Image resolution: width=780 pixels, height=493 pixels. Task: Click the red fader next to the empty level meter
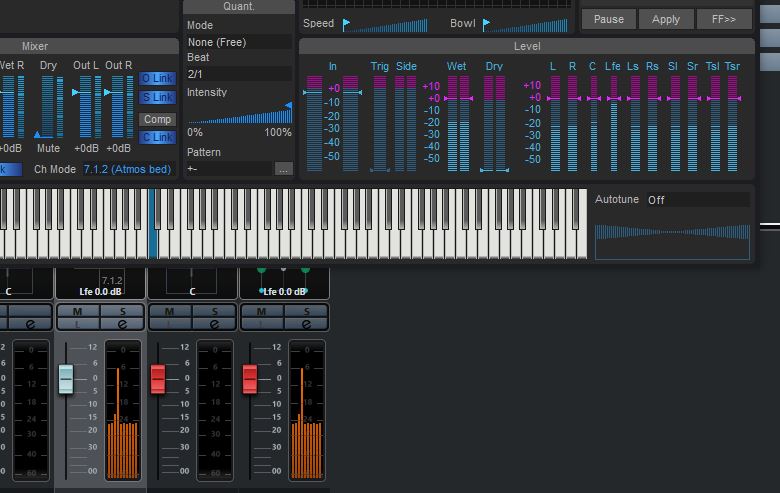point(158,379)
